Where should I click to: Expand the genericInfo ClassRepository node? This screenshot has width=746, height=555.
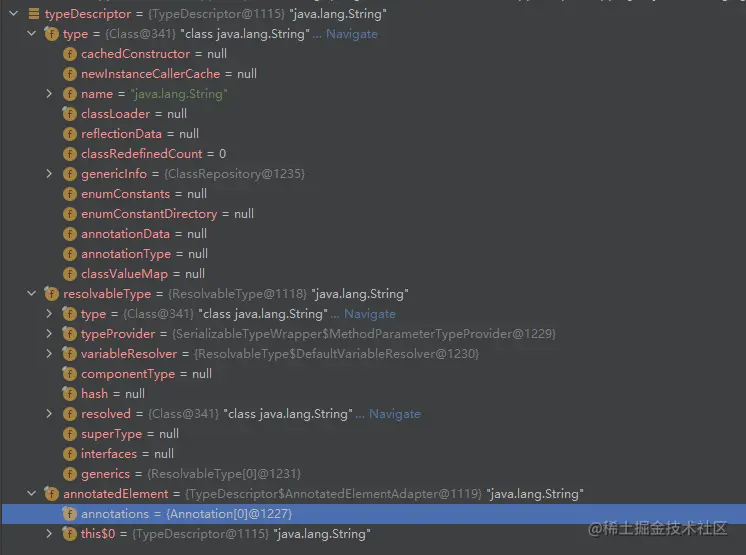(x=49, y=174)
